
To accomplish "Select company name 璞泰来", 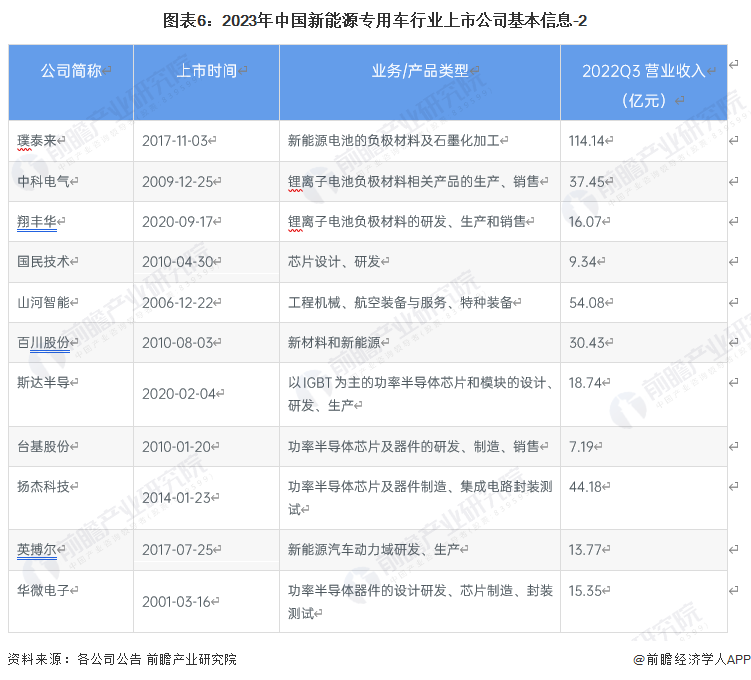I will tap(37, 141).
